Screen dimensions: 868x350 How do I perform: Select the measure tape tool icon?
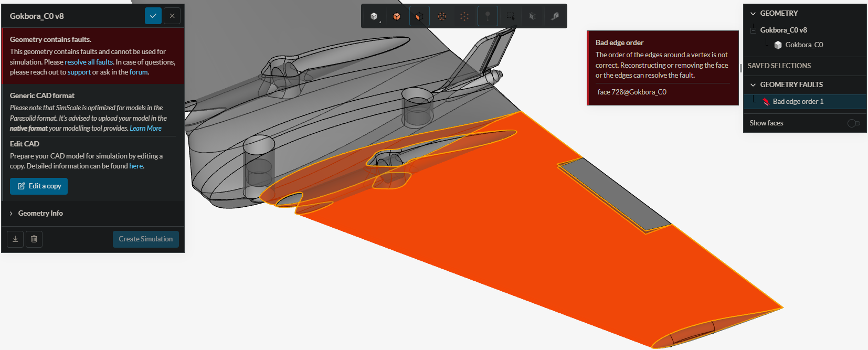(x=555, y=16)
